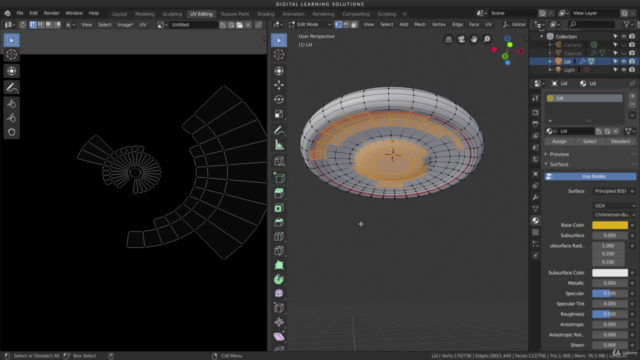This screenshot has height=360, width=640.
Task: Select the Knife tool
Action: click(x=279, y=251)
